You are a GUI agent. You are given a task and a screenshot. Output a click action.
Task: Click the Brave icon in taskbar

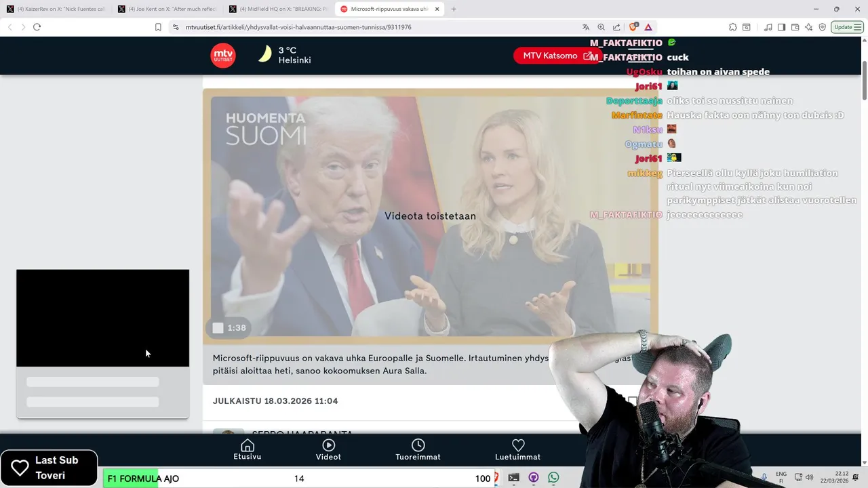(496, 478)
